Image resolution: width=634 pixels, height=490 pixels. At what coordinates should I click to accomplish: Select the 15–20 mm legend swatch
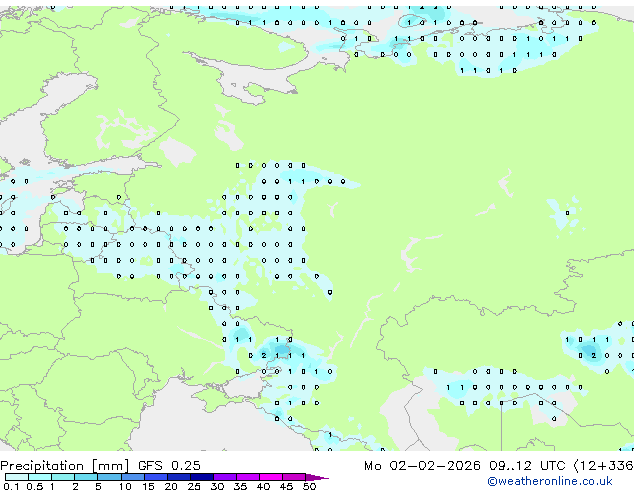(155, 477)
